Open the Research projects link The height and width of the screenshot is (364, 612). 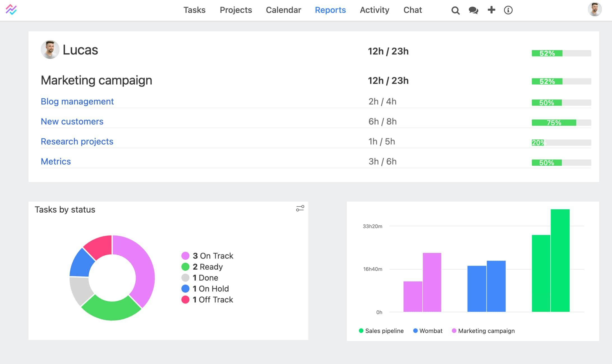[x=77, y=141]
